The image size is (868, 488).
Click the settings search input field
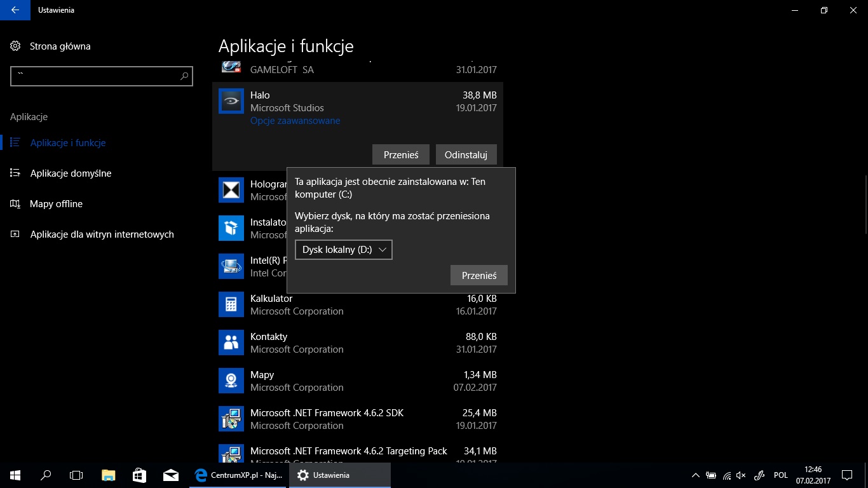pos(102,76)
